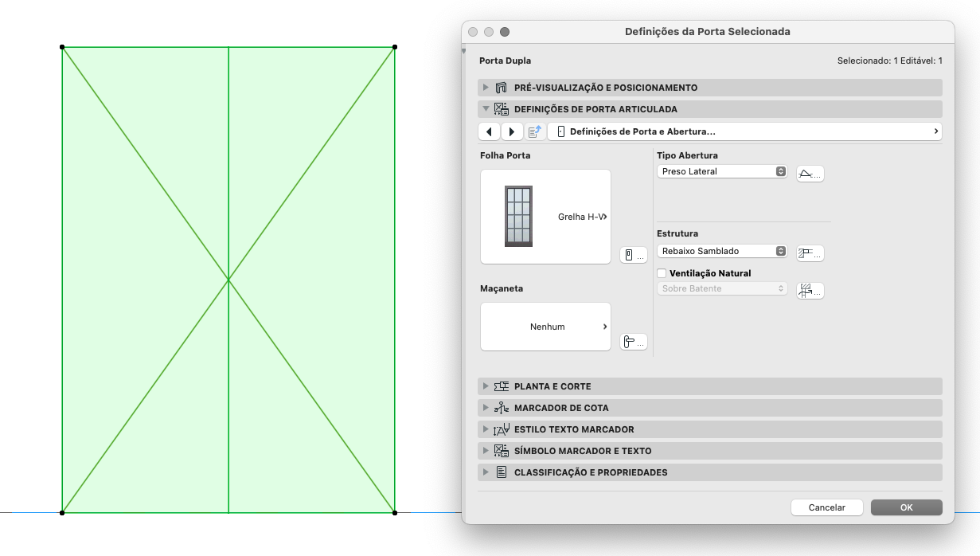Click the top-right door corner hotspot

(x=395, y=47)
